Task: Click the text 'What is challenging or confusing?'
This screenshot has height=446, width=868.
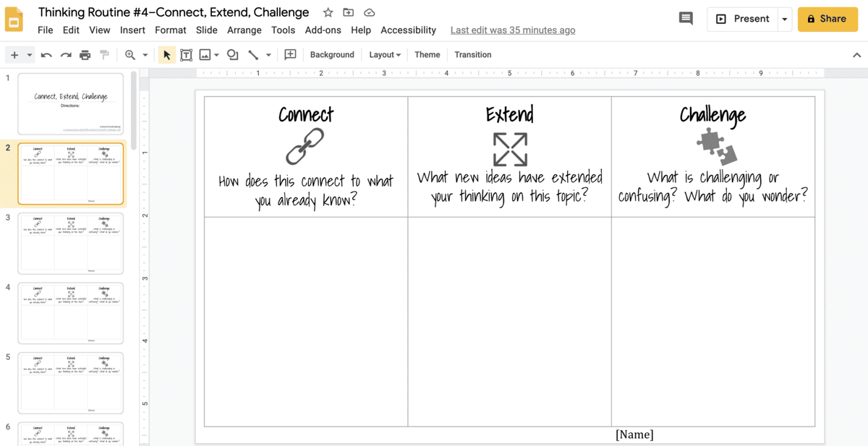Action: [699, 187]
